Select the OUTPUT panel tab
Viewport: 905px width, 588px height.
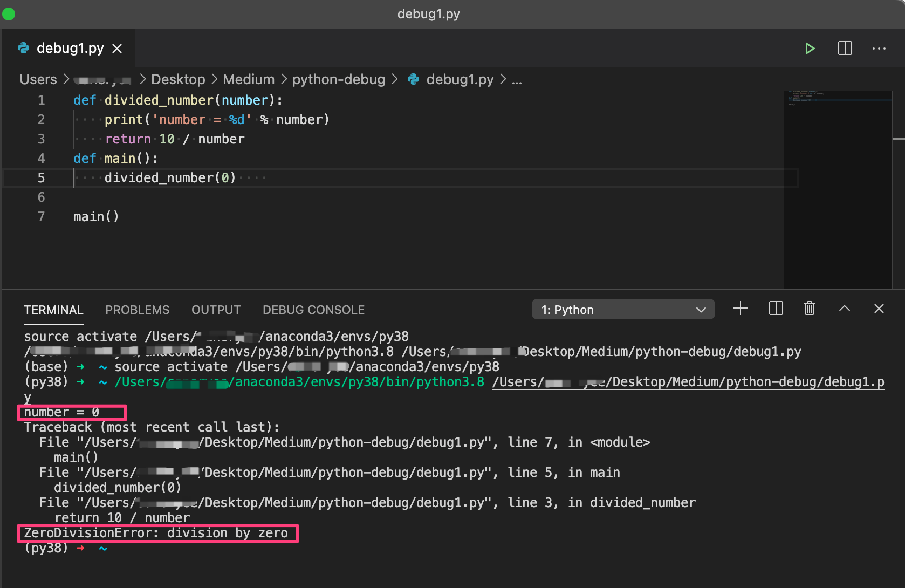coord(216,310)
